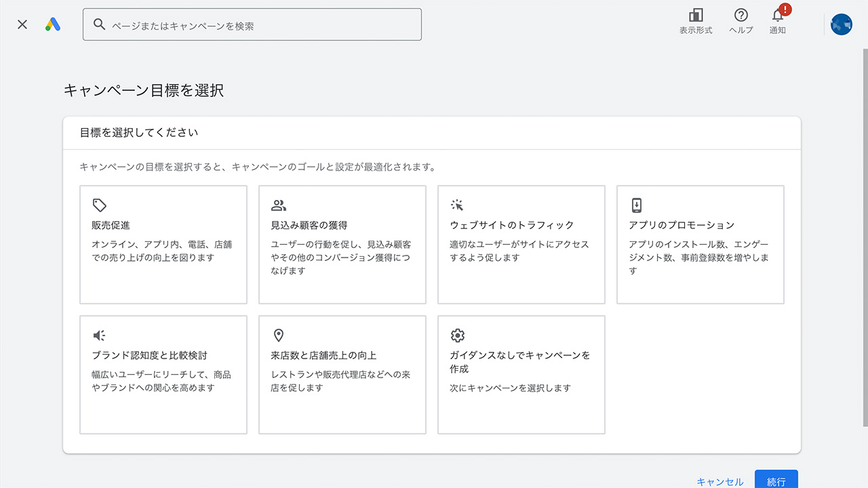Select the ガイダンスなし gear icon
The width and height of the screenshot is (868, 488).
(457, 335)
